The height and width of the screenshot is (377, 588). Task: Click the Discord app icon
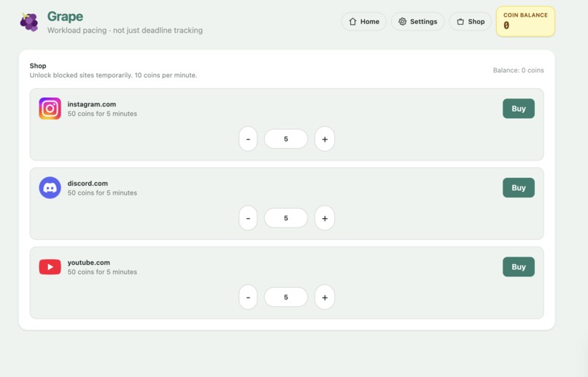pos(50,187)
